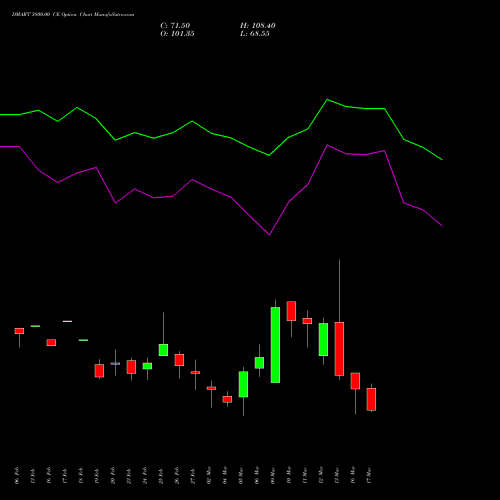Click the last red candlestick above 17 Mar

click(371, 399)
